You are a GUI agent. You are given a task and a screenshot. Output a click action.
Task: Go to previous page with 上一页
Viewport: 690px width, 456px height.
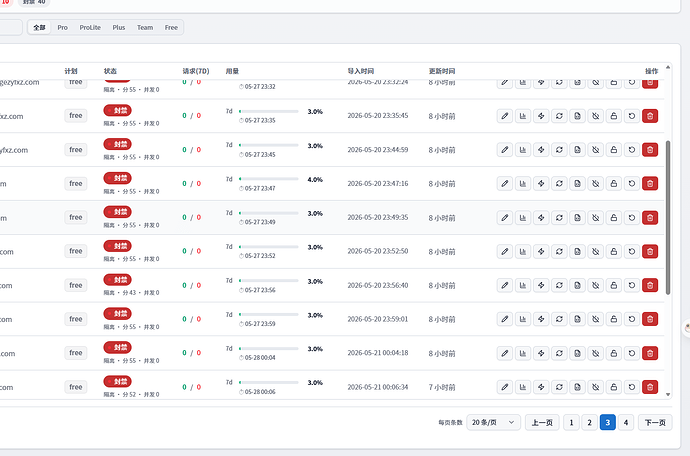pyautogui.click(x=542, y=423)
